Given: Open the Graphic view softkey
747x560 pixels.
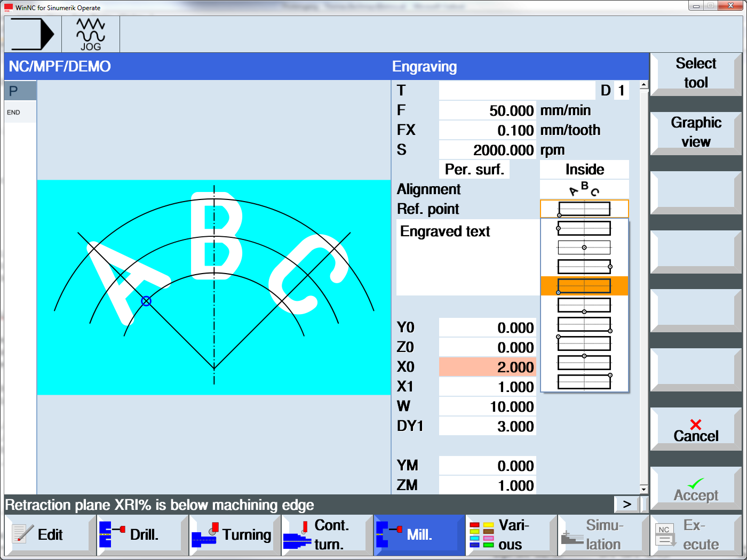Looking at the screenshot, I should tap(696, 132).
